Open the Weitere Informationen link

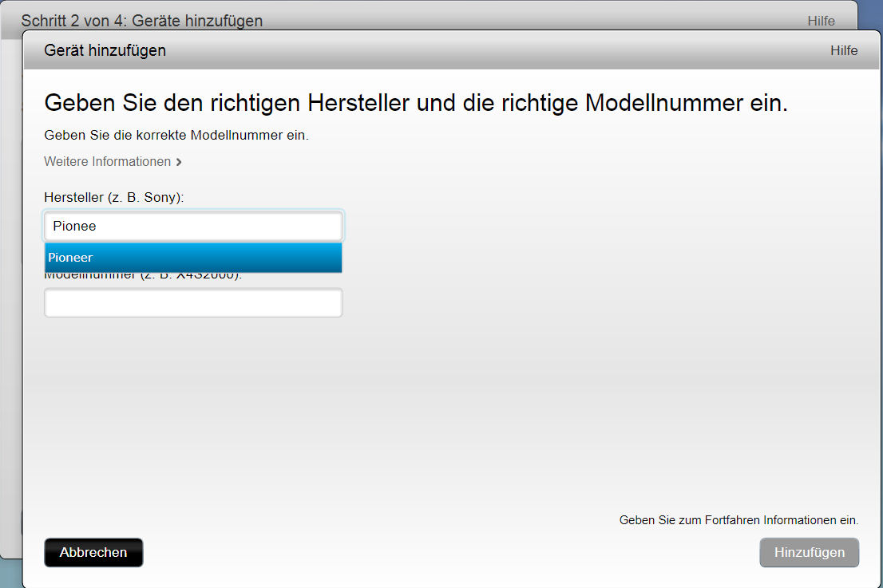pos(107,161)
